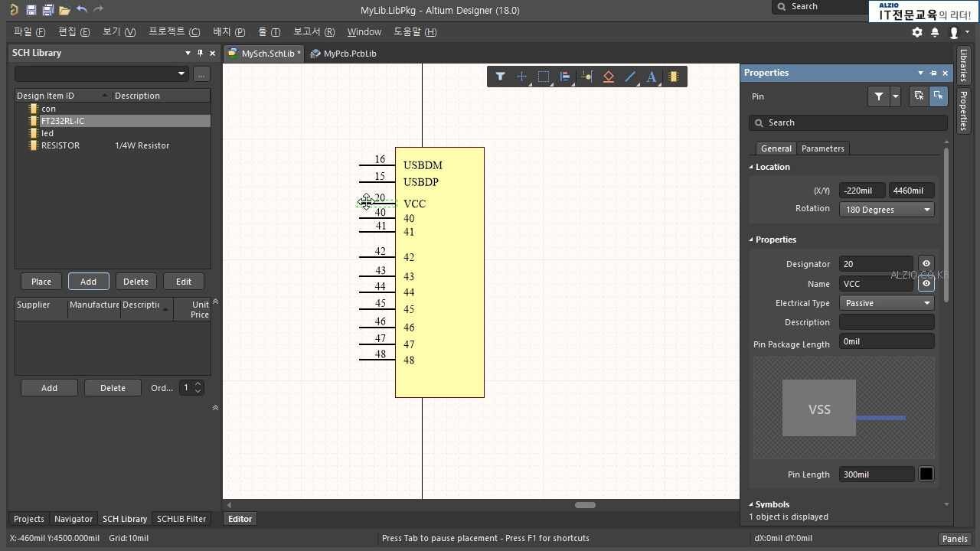980x551 pixels.
Task: Choose the dashed rectangle selection tool
Action: [x=544, y=77]
